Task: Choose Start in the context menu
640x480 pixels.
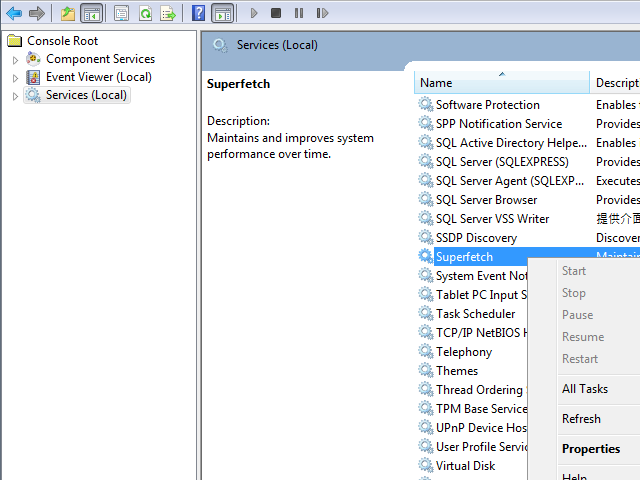Action: click(574, 271)
